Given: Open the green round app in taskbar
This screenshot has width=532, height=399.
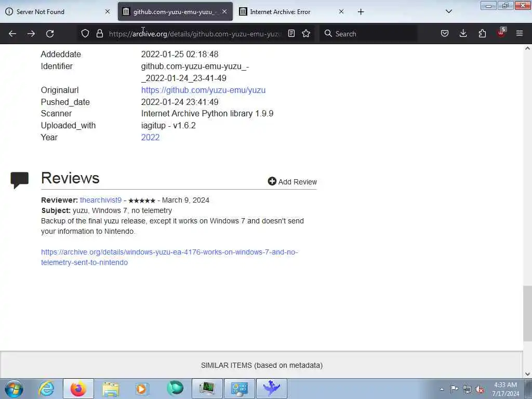Looking at the screenshot, I should 175,388.
